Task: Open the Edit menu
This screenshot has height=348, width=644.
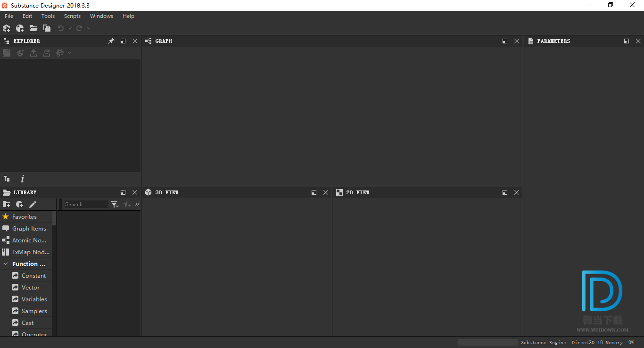Action: tap(27, 16)
